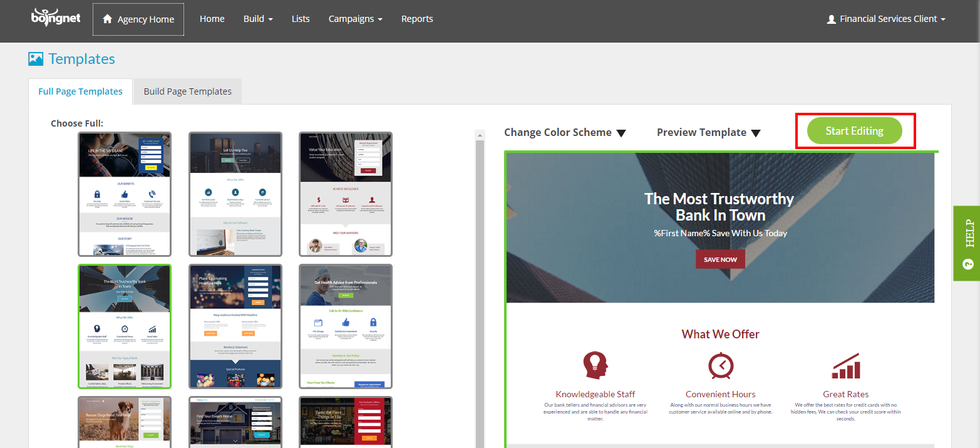Select the Taste the Finer Things template
The image size is (980, 448).
coord(346,422)
